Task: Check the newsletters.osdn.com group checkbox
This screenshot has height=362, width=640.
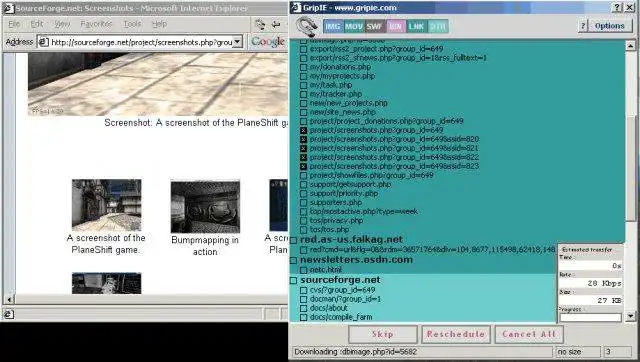Action: pos(293,260)
